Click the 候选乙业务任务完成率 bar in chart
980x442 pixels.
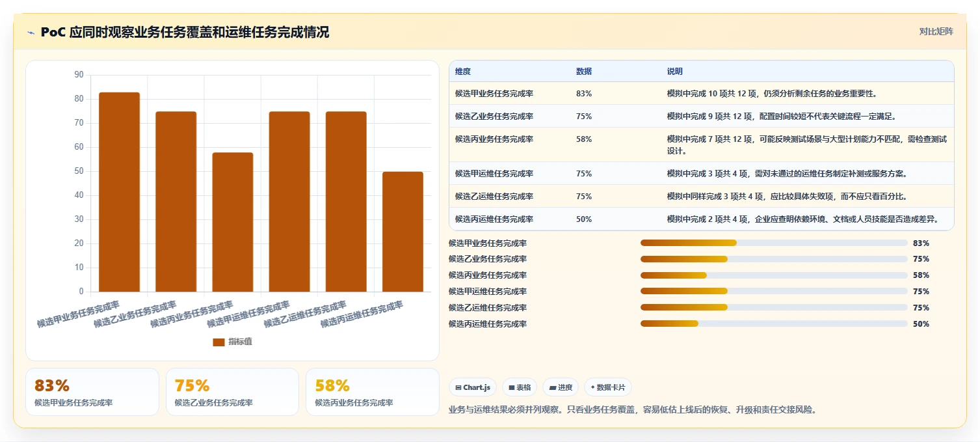(176, 202)
